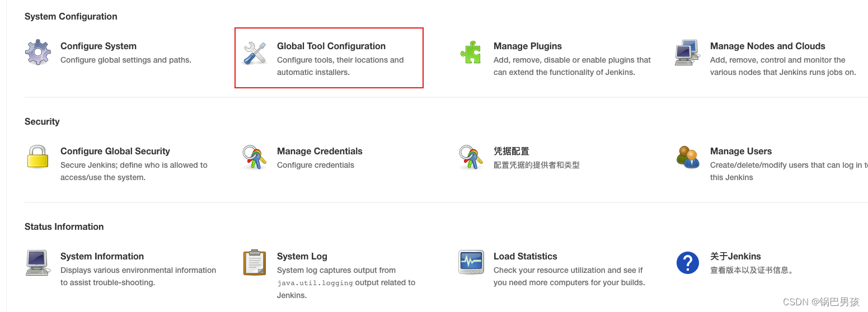Click the Global Tool Configuration wrench icon
The width and height of the screenshot is (868, 312).
[x=255, y=53]
